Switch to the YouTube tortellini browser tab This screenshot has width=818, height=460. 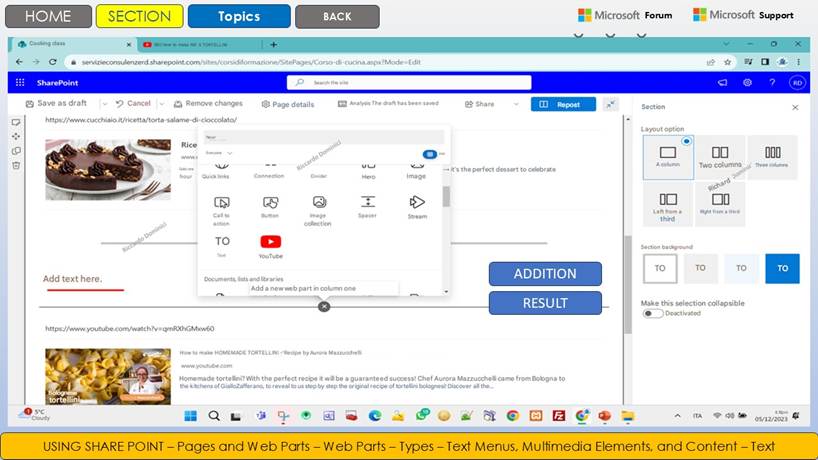pyautogui.click(x=198, y=44)
